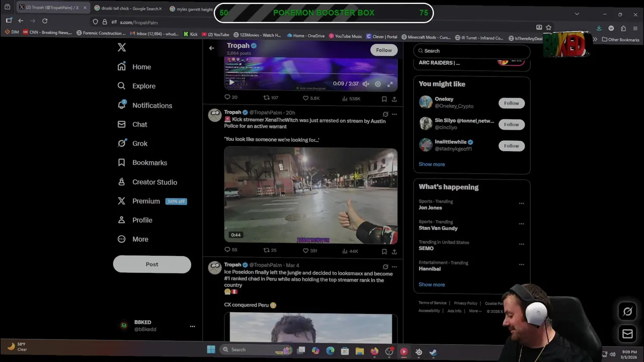
Task: View analytics showing 538K views
Action: click(x=351, y=99)
